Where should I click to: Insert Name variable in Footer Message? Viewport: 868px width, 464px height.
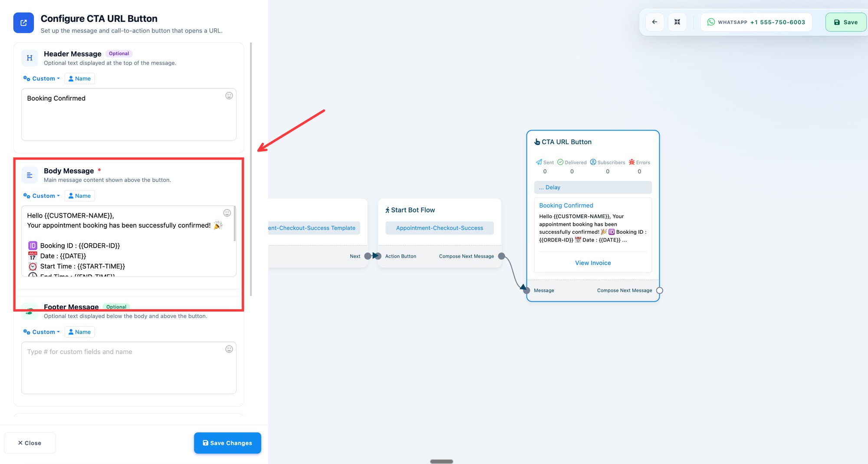click(79, 332)
